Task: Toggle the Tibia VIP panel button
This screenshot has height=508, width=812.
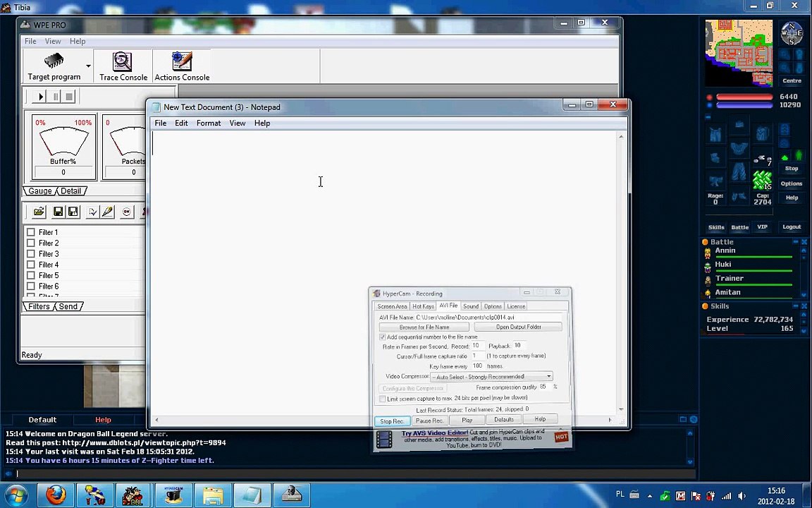Action: pos(762,227)
